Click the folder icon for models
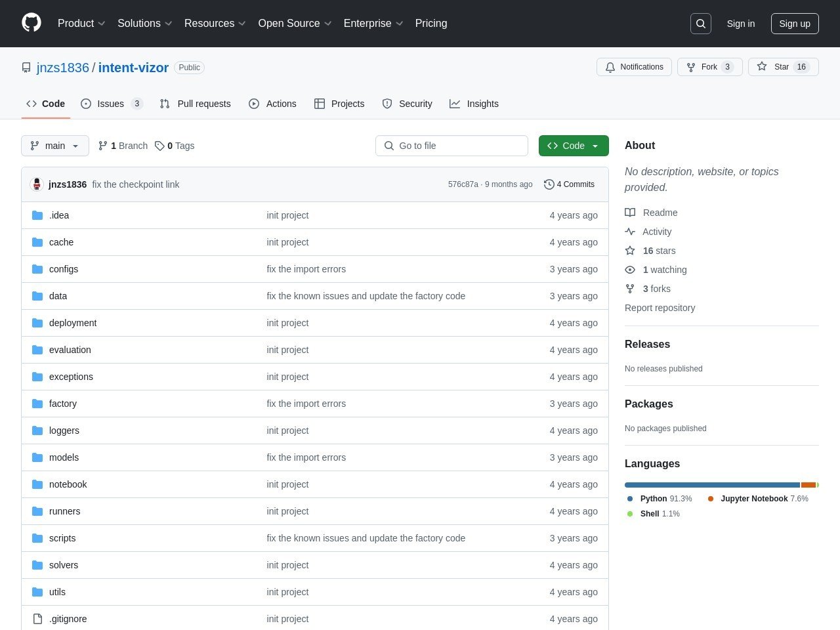The image size is (840, 630). pyautogui.click(x=37, y=457)
